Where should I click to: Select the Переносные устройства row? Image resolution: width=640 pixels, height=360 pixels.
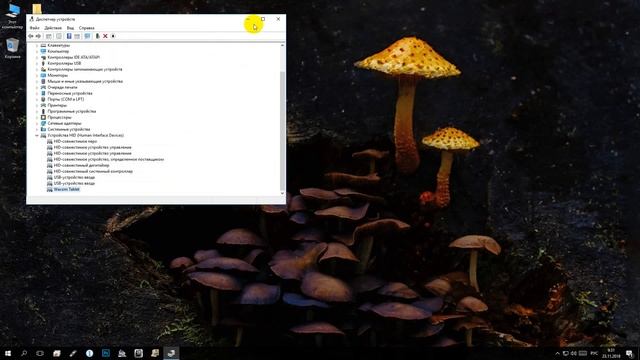(x=70, y=93)
